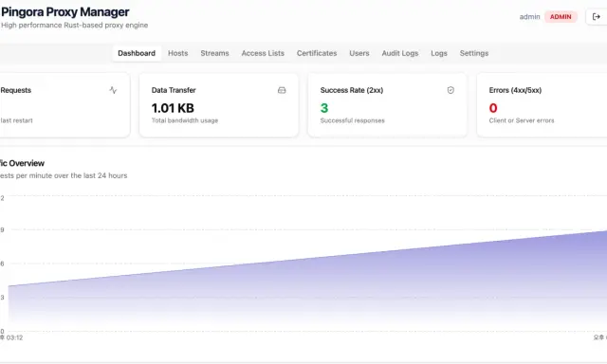Click the shield check icon in Success Rate card
The height and width of the screenshot is (364, 607).
[x=451, y=90]
